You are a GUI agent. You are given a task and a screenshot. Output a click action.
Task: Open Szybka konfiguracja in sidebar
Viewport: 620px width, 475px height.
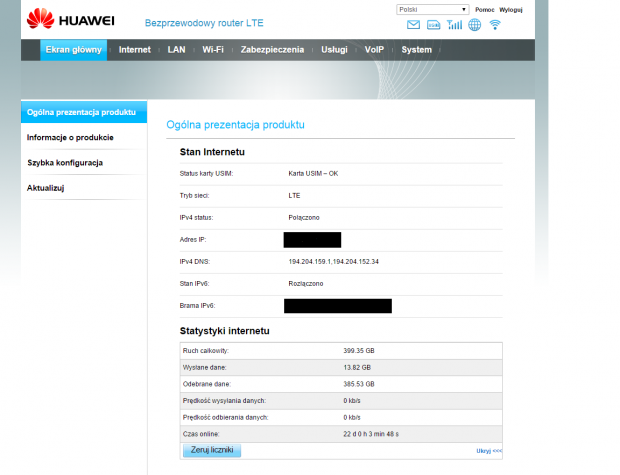pos(65,162)
